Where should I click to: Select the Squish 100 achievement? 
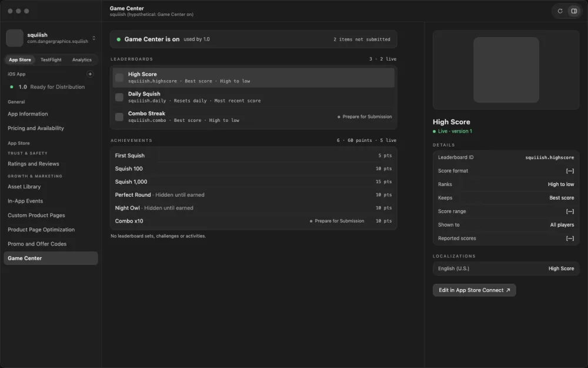coord(253,168)
